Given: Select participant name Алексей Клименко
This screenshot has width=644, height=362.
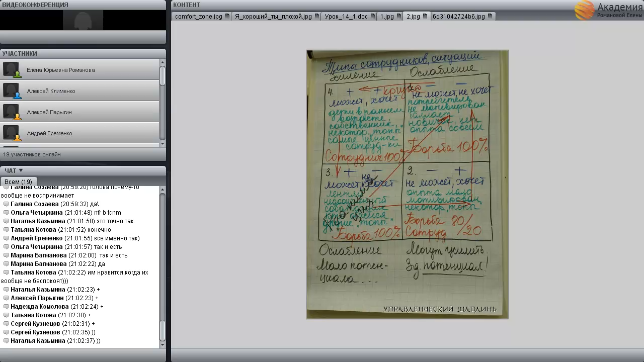Looking at the screenshot, I should click(51, 91).
